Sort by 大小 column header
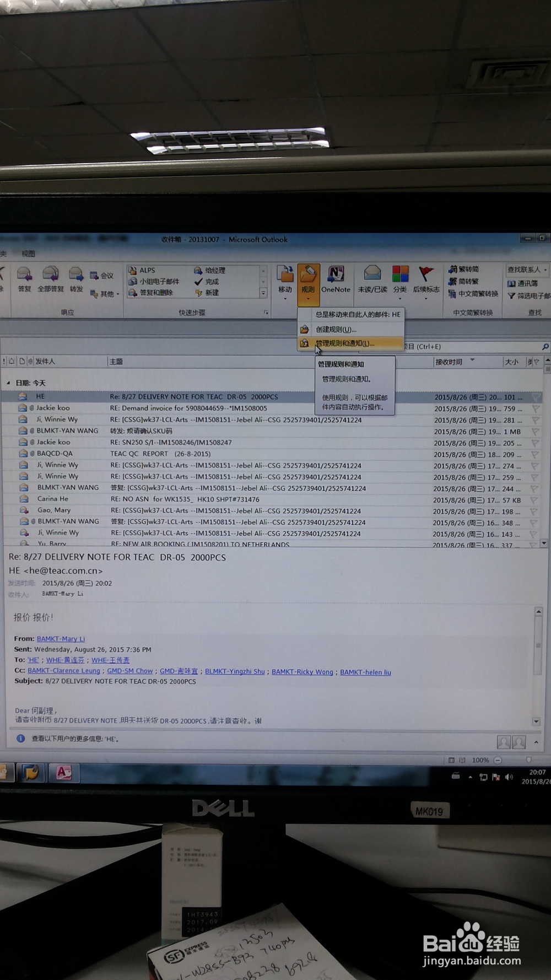 coord(513,362)
